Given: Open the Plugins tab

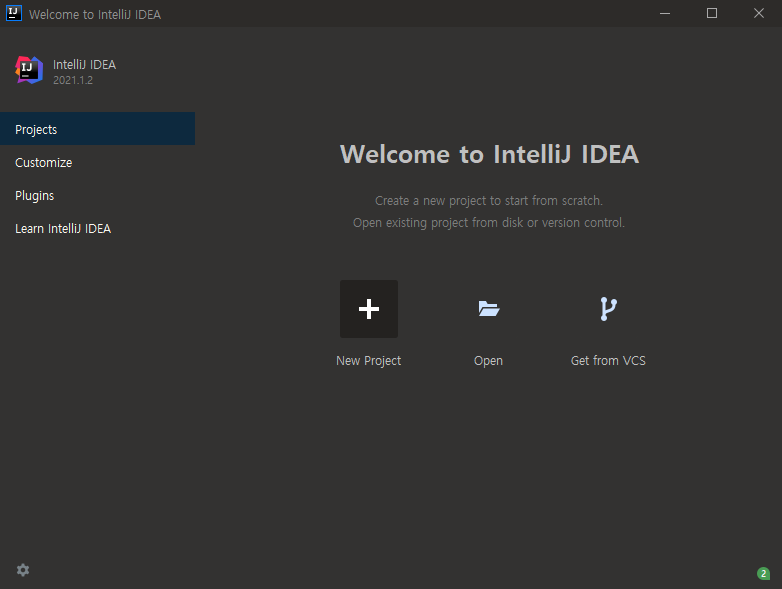Looking at the screenshot, I should [97, 195].
